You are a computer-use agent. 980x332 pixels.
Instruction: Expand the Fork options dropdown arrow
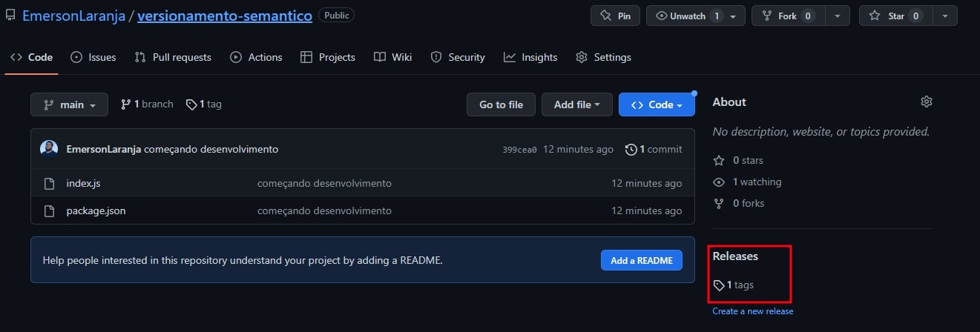tap(837, 16)
